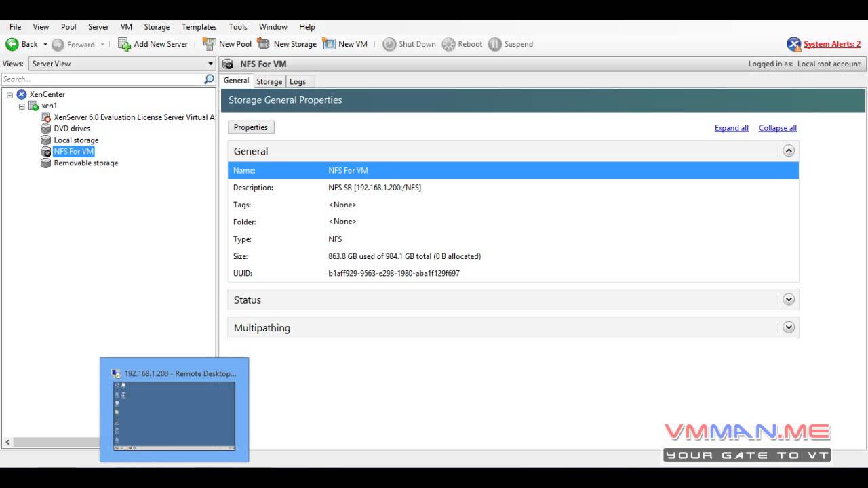Open the Server menu
Screen dimensions: 868x488
pos(98,27)
